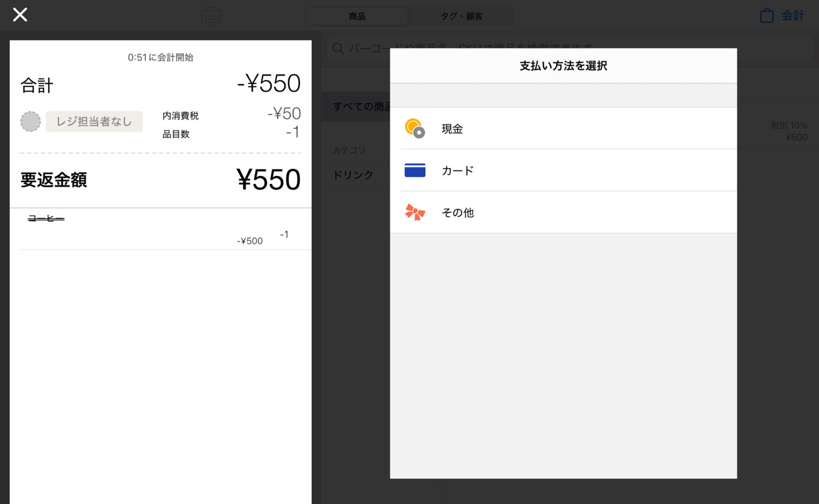Tap the -¥500 price on コーヒー row

pos(250,241)
